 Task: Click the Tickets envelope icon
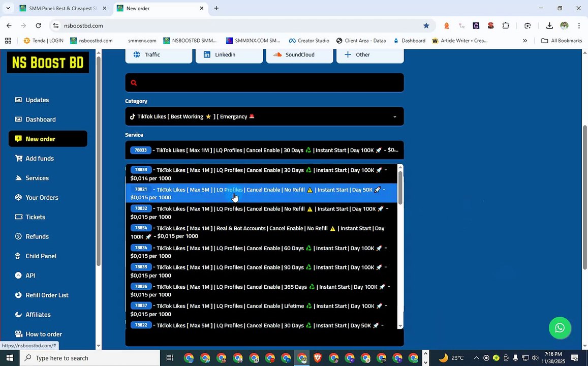(18, 217)
